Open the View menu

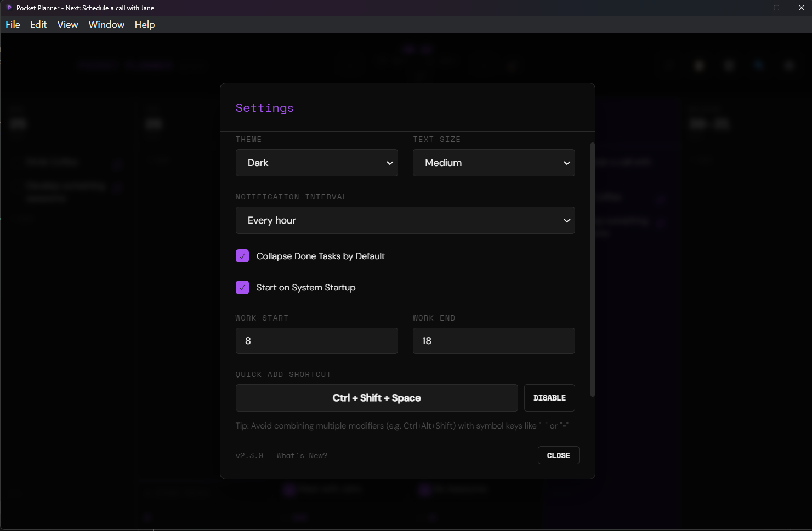[67, 25]
